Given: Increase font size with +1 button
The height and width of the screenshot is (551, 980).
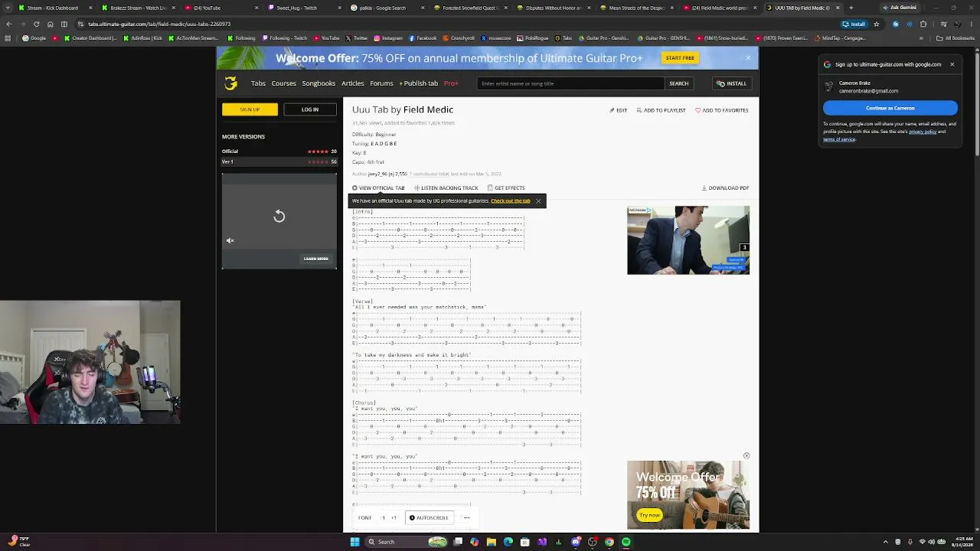Looking at the screenshot, I should click(x=394, y=517).
